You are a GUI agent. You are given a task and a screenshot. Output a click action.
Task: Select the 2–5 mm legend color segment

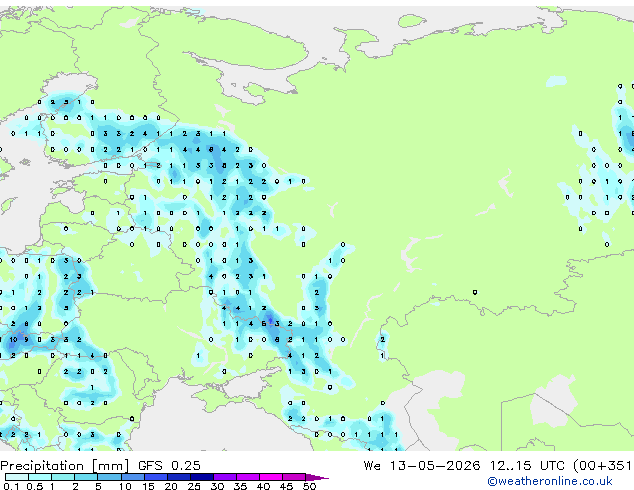pyautogui.click(x=86, y=477)
